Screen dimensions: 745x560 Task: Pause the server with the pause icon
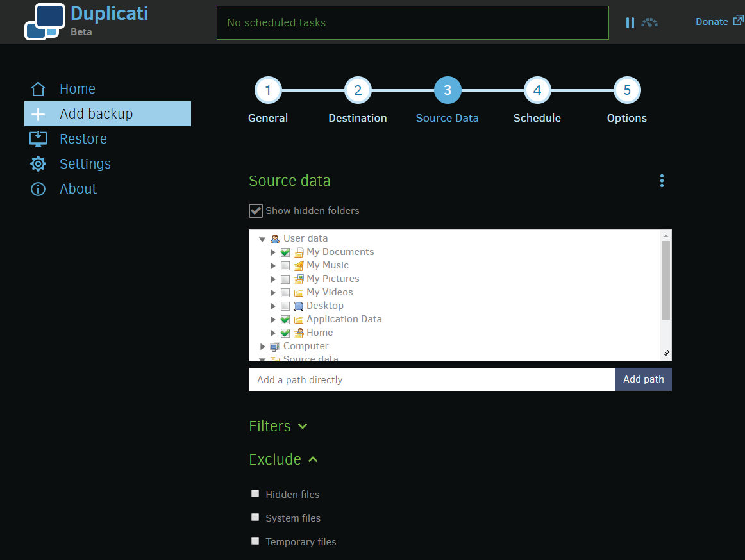coord(630,23)
